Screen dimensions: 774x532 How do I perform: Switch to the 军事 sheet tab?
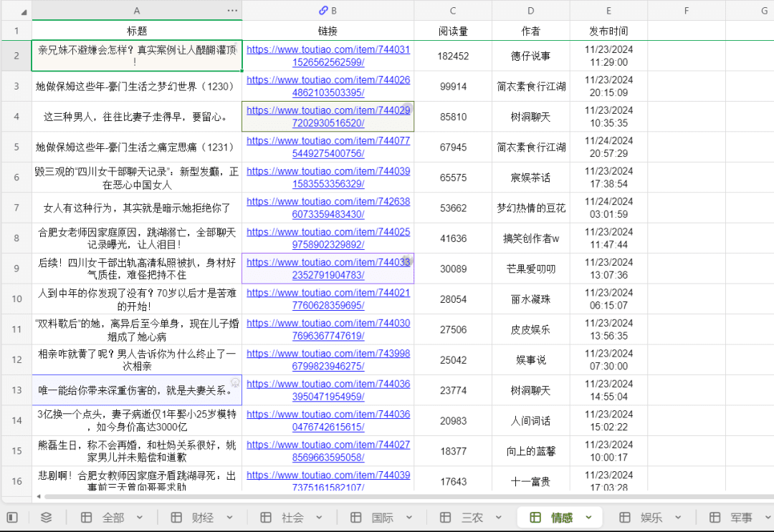[742, 517]
